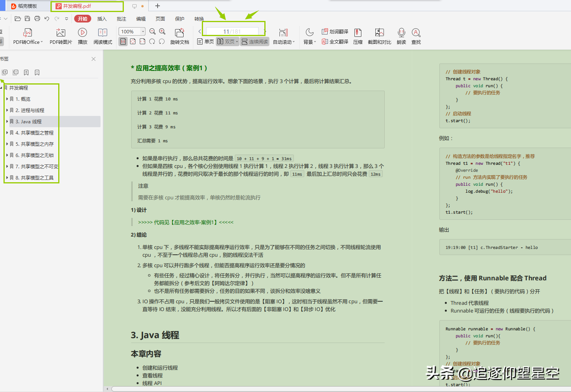Screen dimensions: 571x392
Task: Open 截图和对比 screenshot compare tool
Action: [x=380, y=36]
